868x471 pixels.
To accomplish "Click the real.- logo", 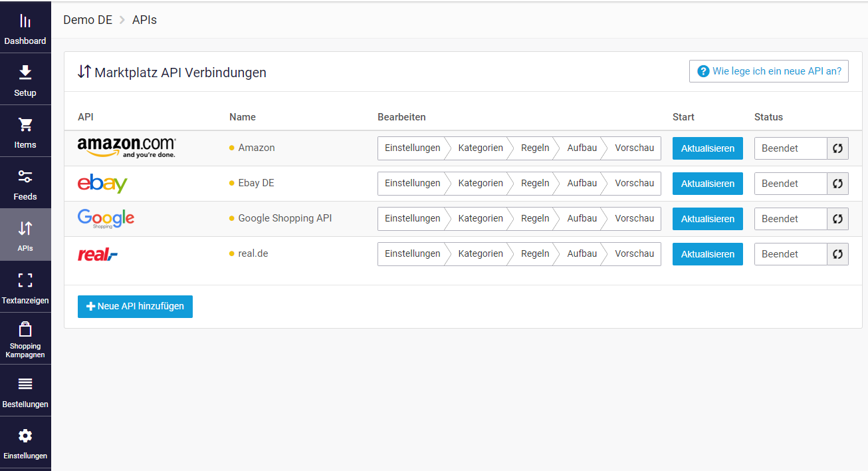I will coord(98,254).
